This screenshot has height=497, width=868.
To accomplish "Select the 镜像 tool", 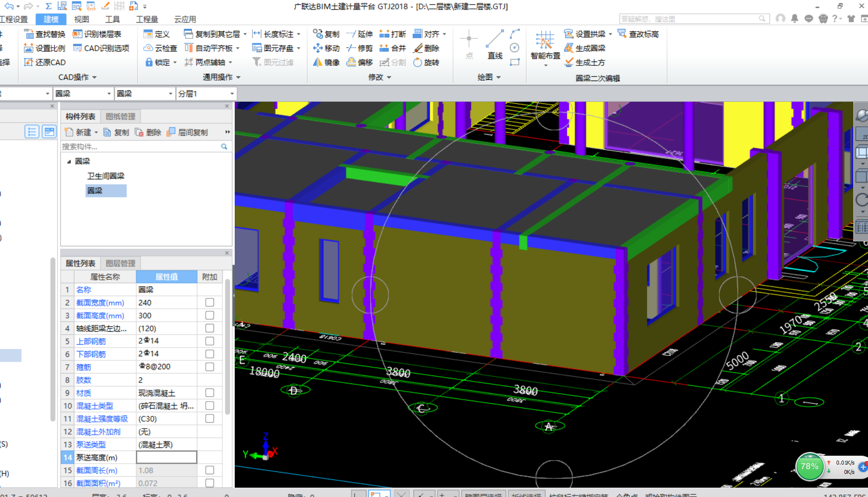I will point(326,62).
